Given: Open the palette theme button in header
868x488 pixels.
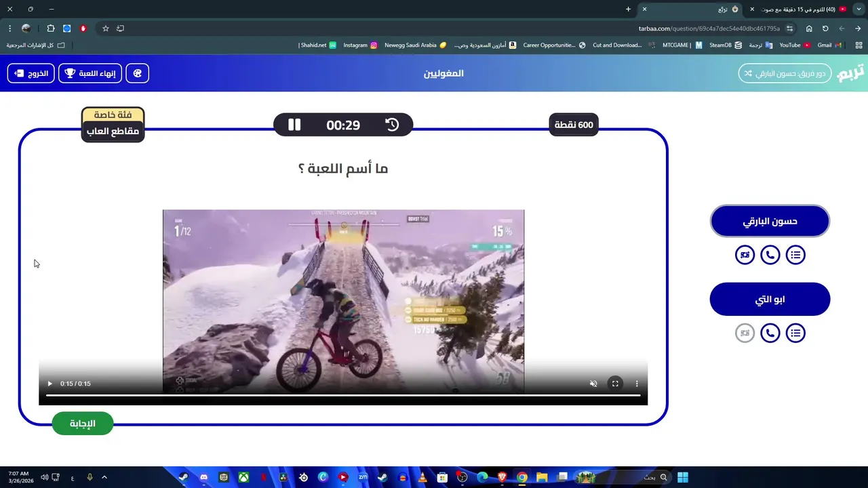Looking at the screenshot, I should (x=138, y=73).
